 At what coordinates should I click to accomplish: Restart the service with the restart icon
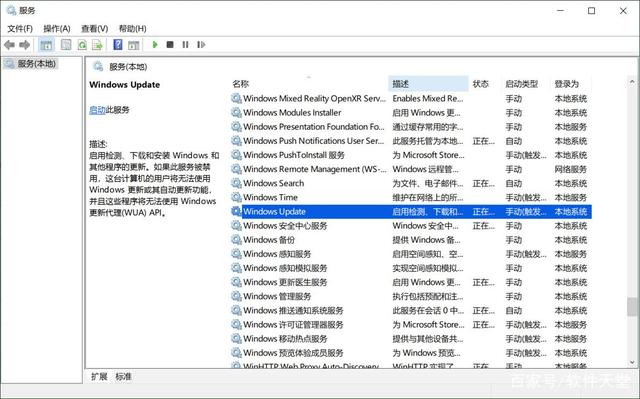[201, 44]
